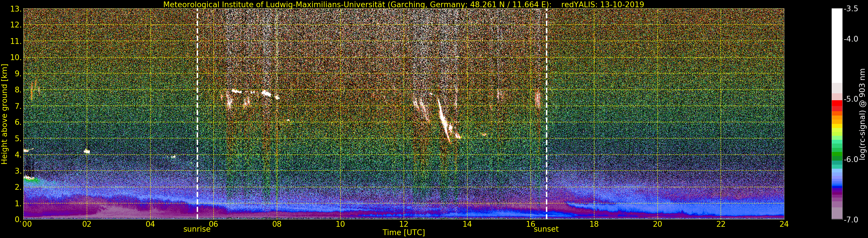Click the bright slanted cloud streak near 13 UTC
This screenshot has width=868, height=238.
444,120
